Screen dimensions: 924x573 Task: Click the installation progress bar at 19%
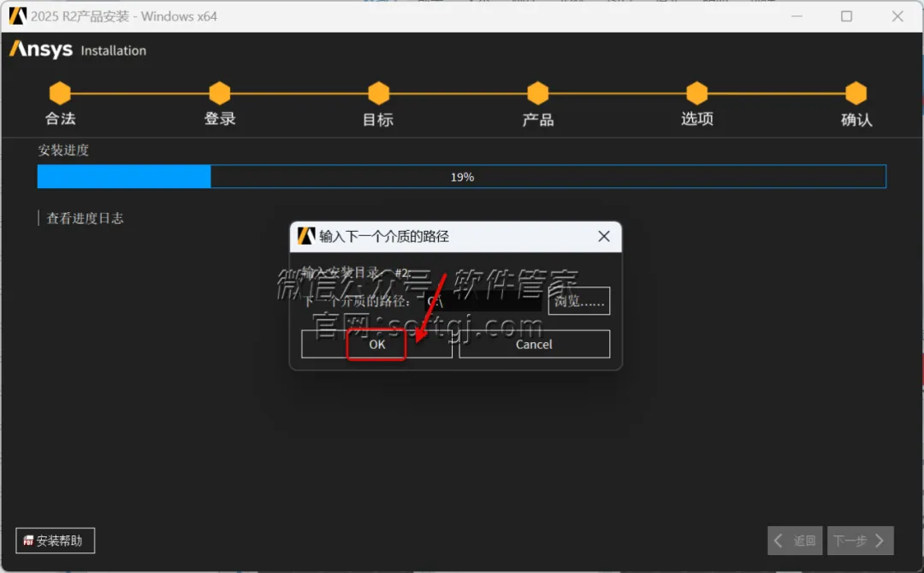click(x=461, y=177)
